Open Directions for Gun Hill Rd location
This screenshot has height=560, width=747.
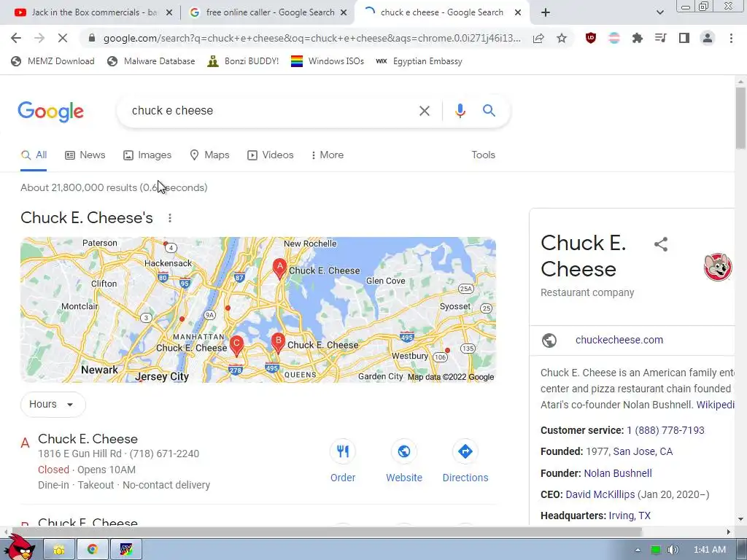click(x=465, y=451)
